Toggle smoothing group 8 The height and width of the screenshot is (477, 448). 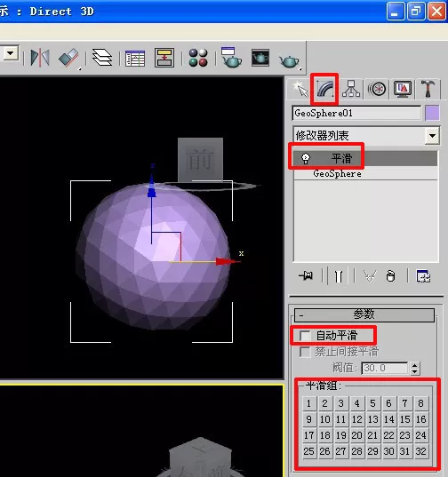click(x=420, y=403)
